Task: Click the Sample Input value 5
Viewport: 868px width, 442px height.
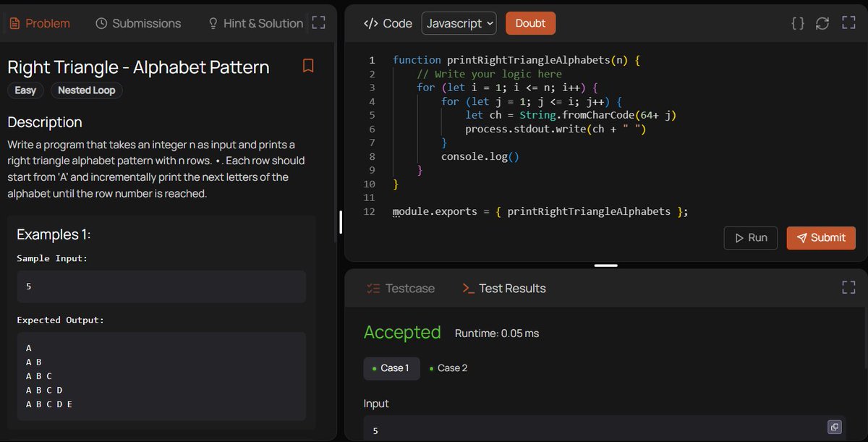Action: pos(161,286)
